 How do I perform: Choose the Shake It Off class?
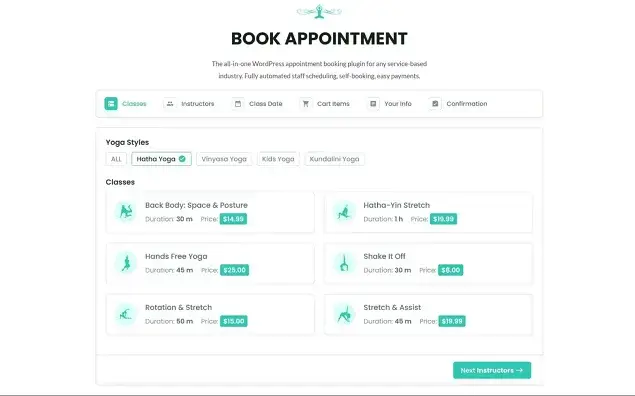[428, 264]
